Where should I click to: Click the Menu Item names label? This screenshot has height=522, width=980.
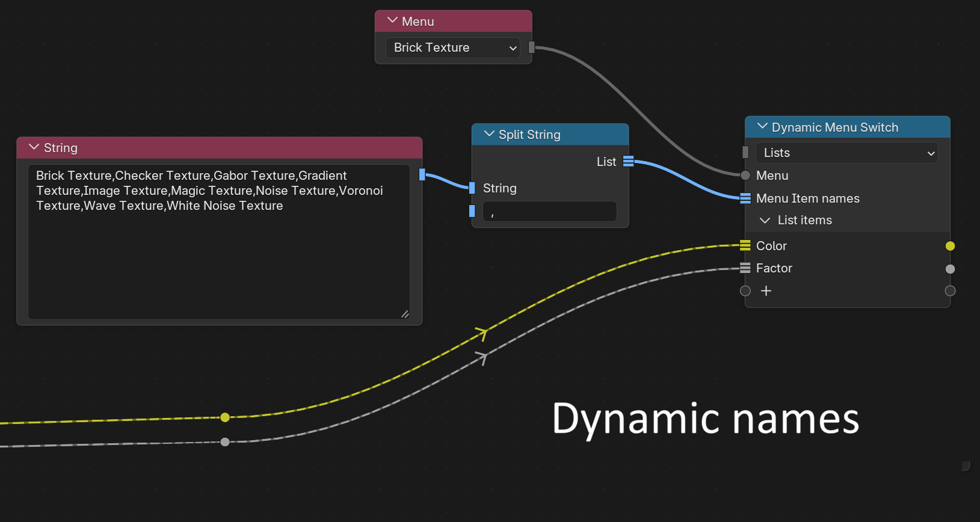coord(808,198)
